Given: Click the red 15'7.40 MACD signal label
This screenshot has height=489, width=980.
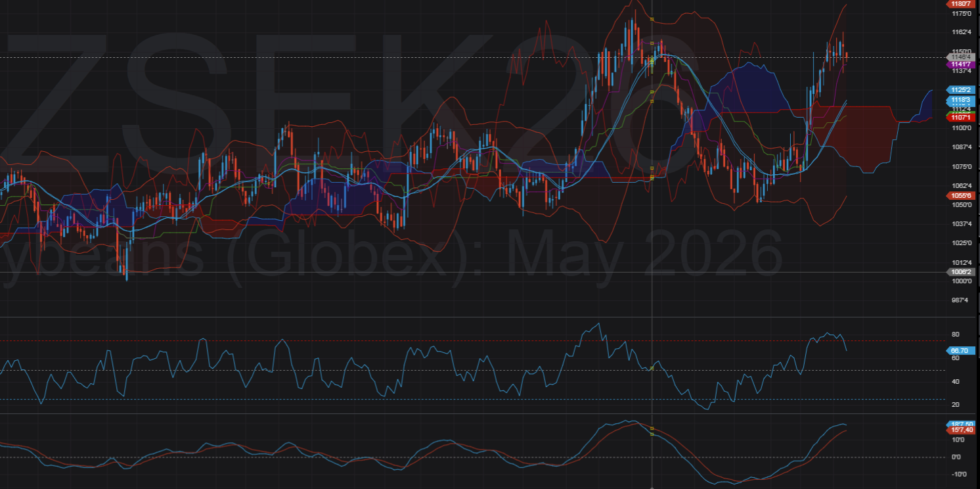Looking at the screenshot, I should (x=961, y=430).
